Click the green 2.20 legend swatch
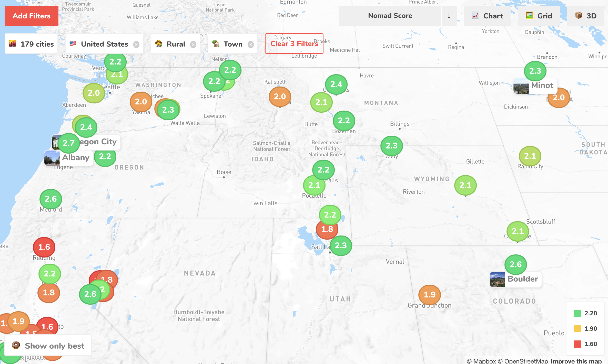The height and width of the screenshot is (364, 608). pos(577,313)
